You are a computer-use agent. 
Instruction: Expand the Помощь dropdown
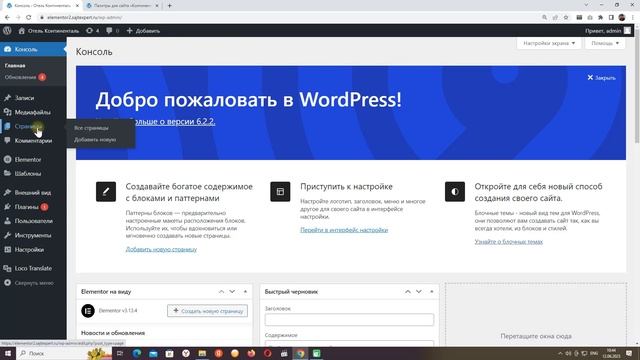605,43
